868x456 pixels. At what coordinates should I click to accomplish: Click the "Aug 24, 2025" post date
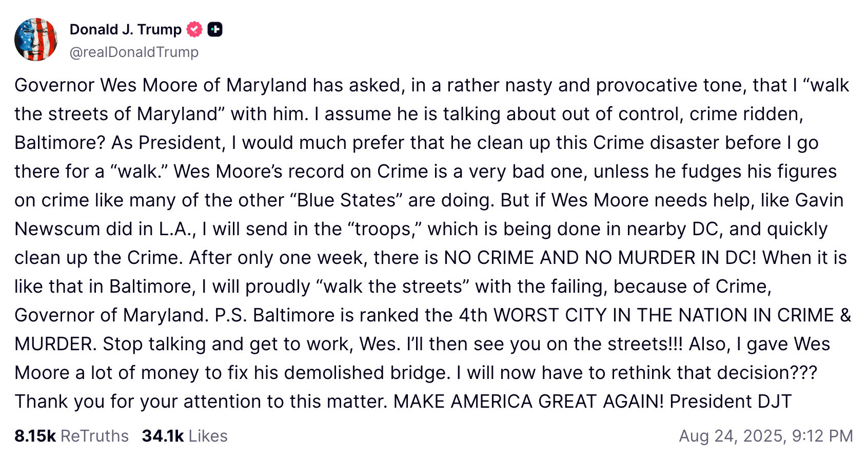[x=732, y=436]
